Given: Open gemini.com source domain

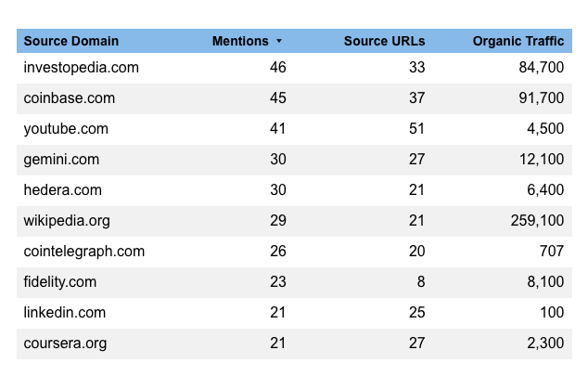Looking at the screenshot, I should pyautogui.click(x=61, y=160).
